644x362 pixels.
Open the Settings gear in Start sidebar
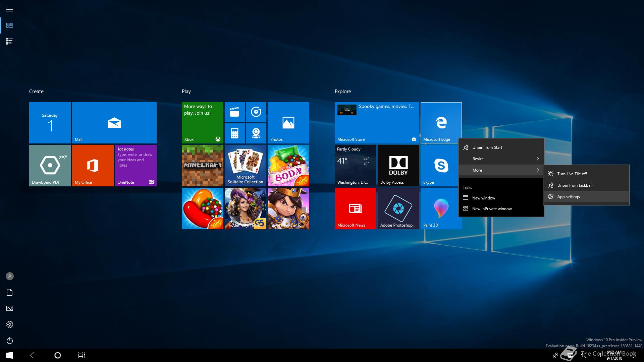(x=10, y=324)
